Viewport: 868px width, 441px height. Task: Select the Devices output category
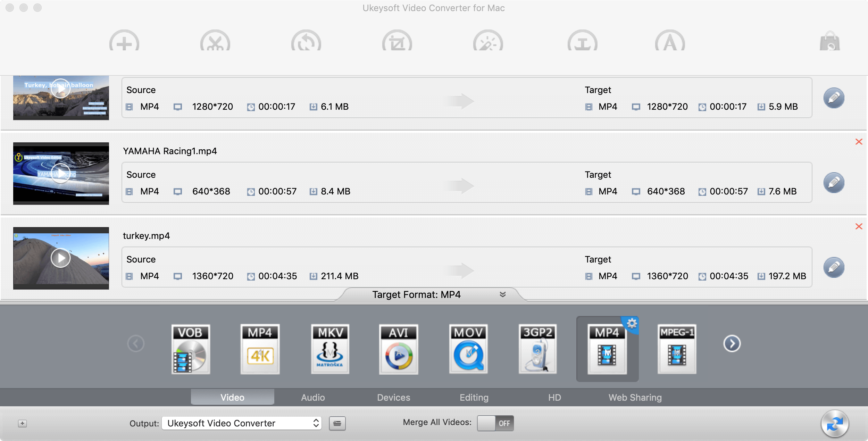tap(393, 396)
